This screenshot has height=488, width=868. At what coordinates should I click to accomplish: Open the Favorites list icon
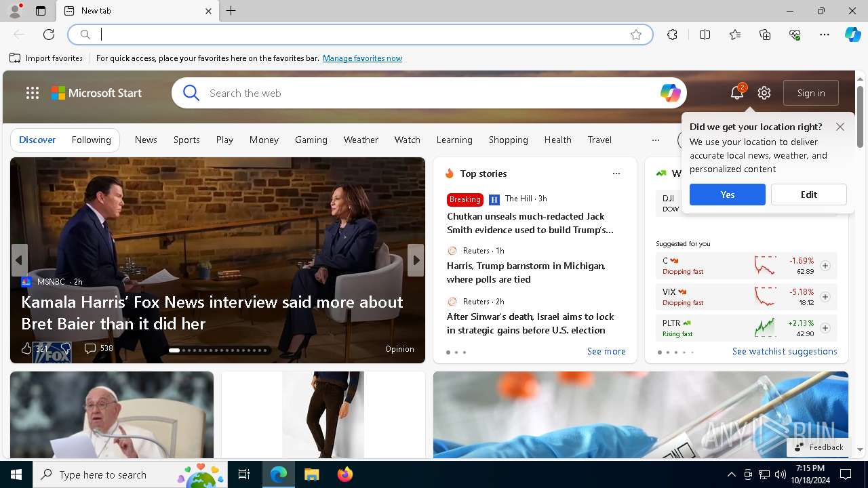point(735,35)
